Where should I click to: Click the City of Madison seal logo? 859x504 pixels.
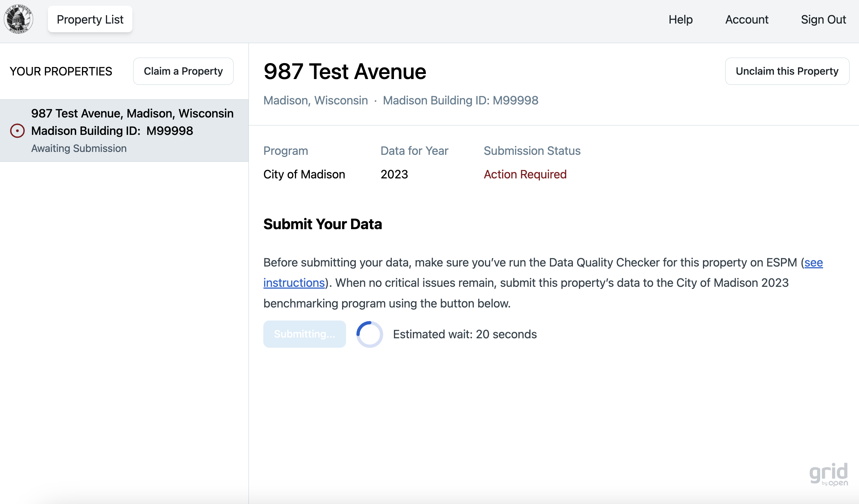(19, 20)
